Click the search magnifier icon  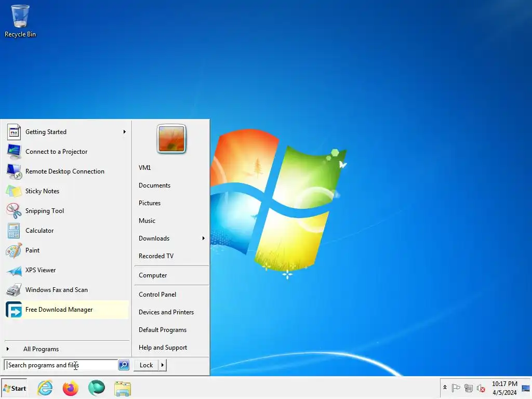124,365
